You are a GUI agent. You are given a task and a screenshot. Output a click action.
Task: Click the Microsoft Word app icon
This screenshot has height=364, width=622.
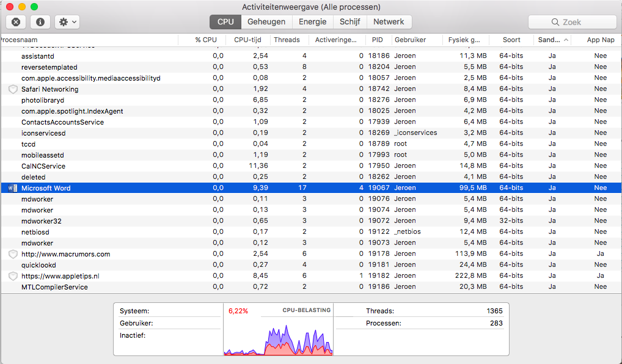click(x=13, y=188)
